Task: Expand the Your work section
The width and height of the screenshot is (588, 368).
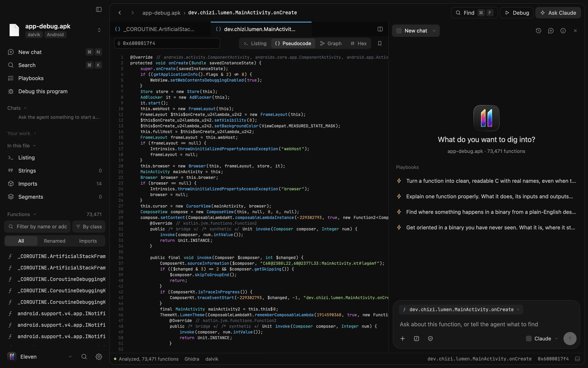Action: (x=22, y=133)
